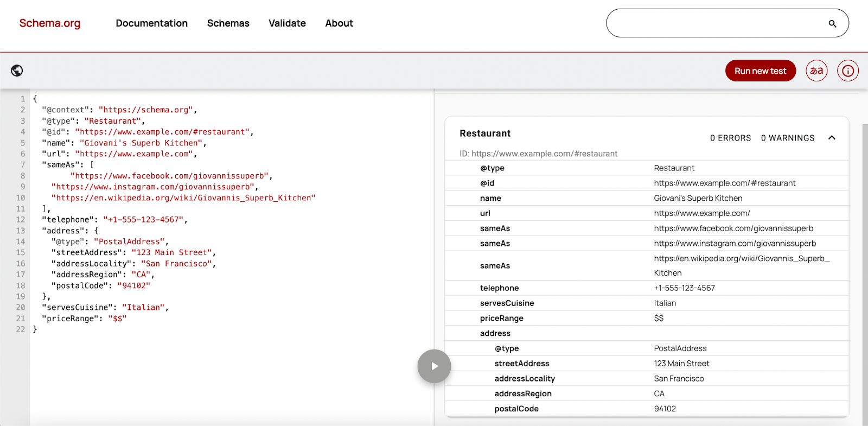Click the 0 WARNINGS label
Viewport: 868px width, 426px height.
[x=788, y=138]
